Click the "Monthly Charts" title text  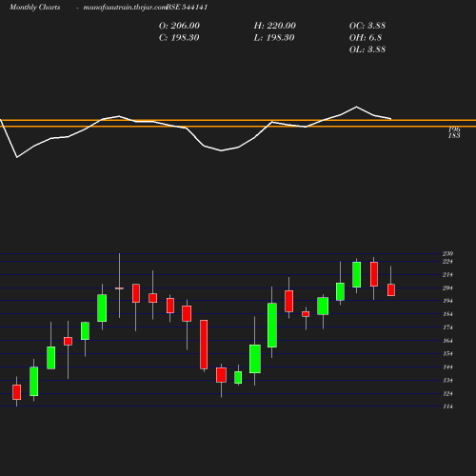(x=34, y=8)
